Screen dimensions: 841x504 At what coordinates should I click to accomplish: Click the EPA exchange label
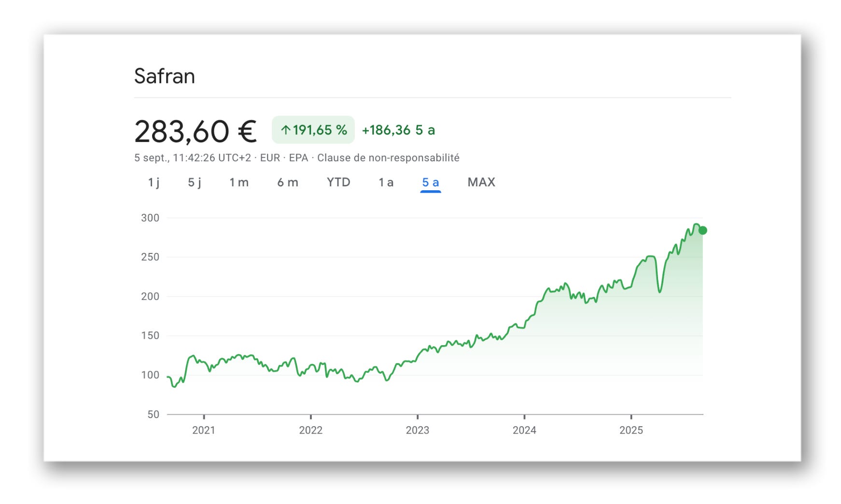[x=298, y=158]
